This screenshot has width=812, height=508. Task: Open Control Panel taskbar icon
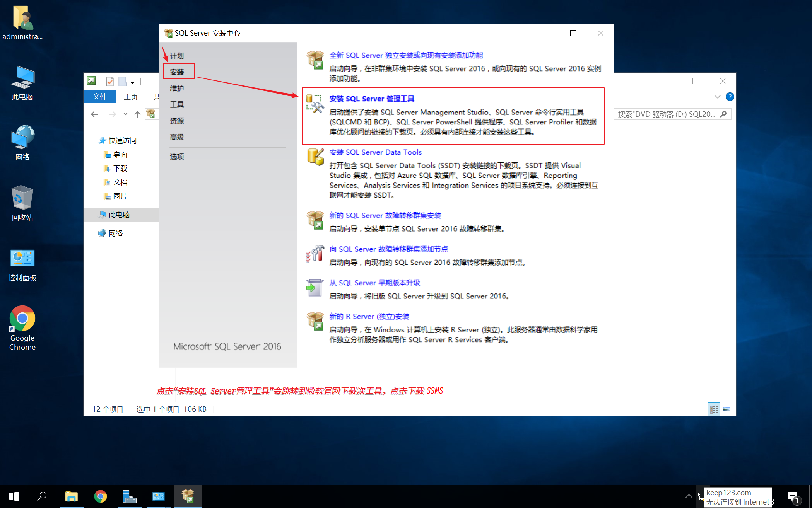pyautogui.click(x=159, y=496)
